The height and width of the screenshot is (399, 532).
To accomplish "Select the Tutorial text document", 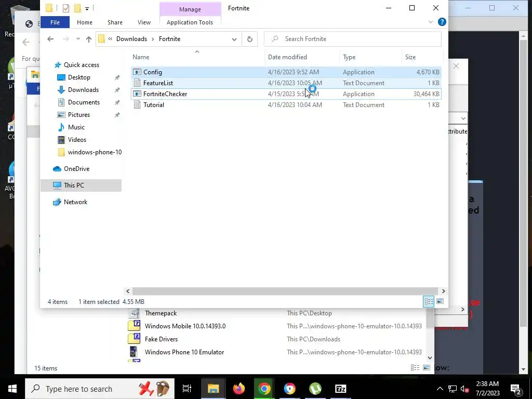I will 286,105.
